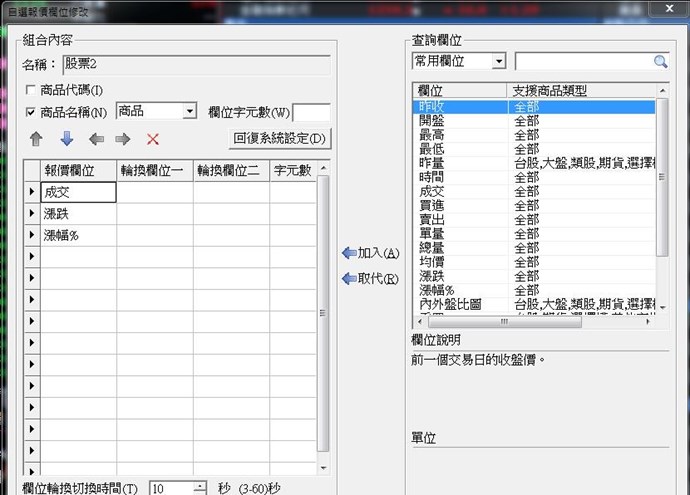The image size is (690, 495).
Task: Click the 加入 add button
Action: [x=370, y=253]
